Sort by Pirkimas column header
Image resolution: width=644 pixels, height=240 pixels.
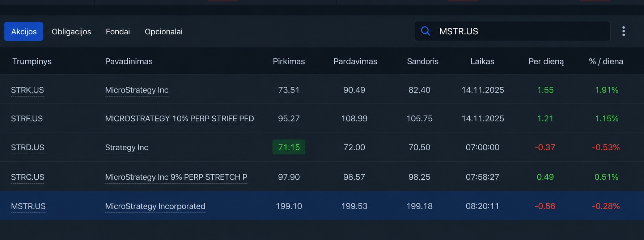(289, 61)
